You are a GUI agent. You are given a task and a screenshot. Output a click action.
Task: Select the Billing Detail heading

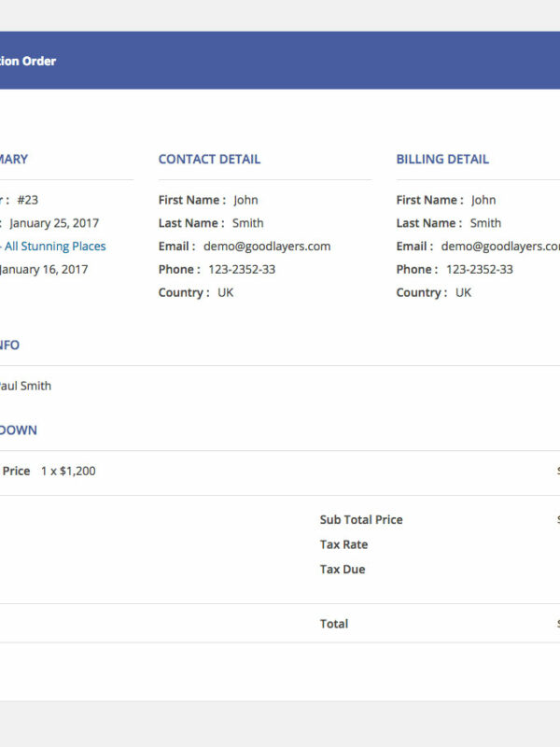coord(442,160)
